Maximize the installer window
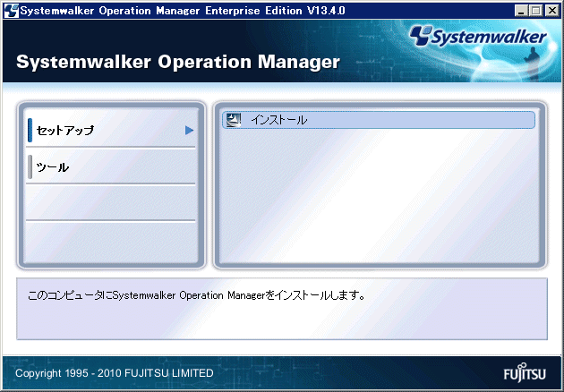This screenshot has height=392, width=564. coord(535,11)
